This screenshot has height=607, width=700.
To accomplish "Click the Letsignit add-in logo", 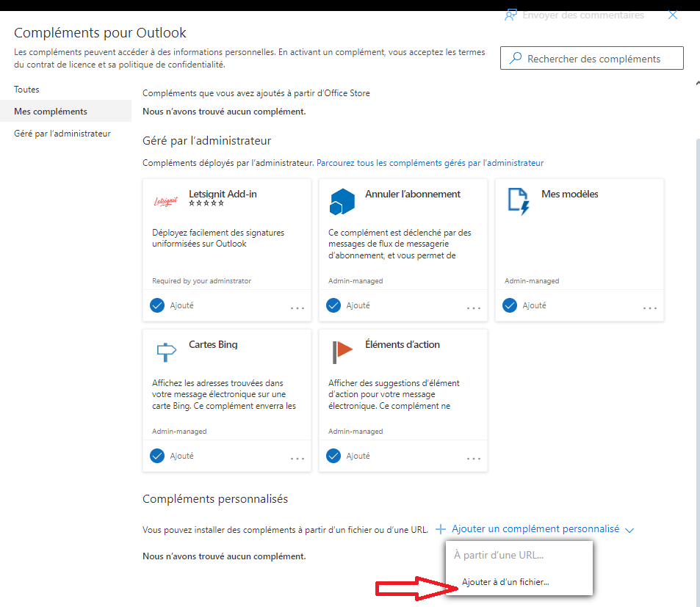I will 165,202.
